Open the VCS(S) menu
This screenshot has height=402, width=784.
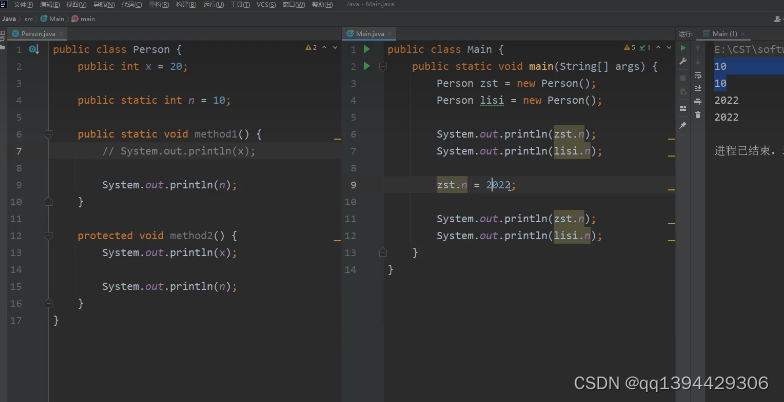[266, 4]
